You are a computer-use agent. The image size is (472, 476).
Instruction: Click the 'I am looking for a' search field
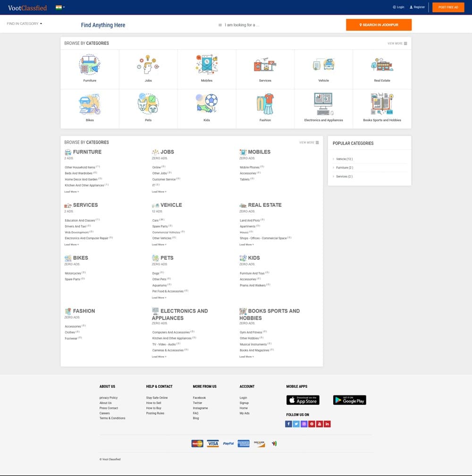click(278, 25)
